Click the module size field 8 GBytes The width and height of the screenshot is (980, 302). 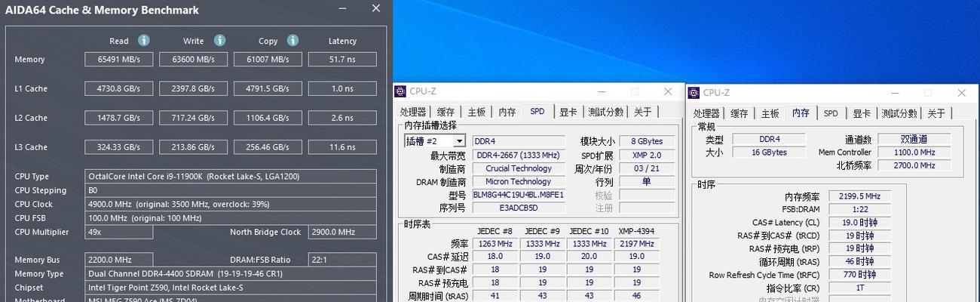[647, 141]
